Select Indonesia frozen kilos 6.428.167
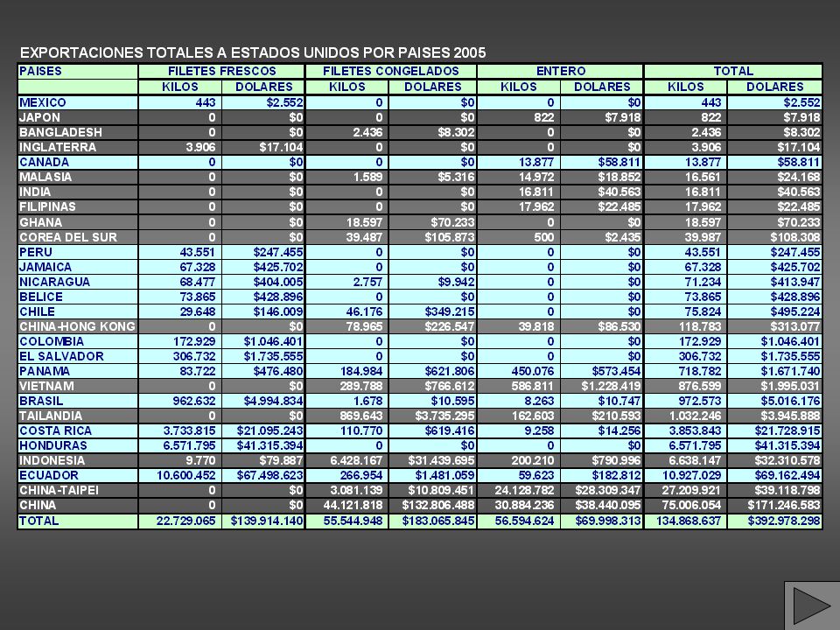The height and width of the screenshot is (630, 840). [x=357, y=461]
